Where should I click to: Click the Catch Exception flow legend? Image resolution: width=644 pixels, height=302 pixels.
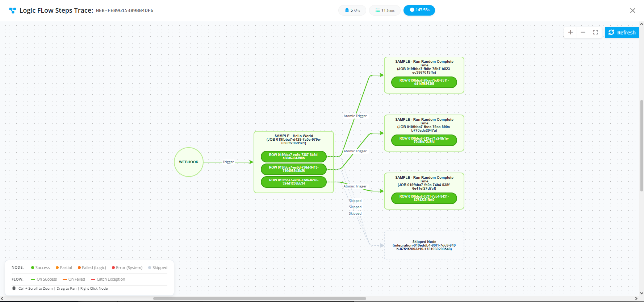(108, 279)
